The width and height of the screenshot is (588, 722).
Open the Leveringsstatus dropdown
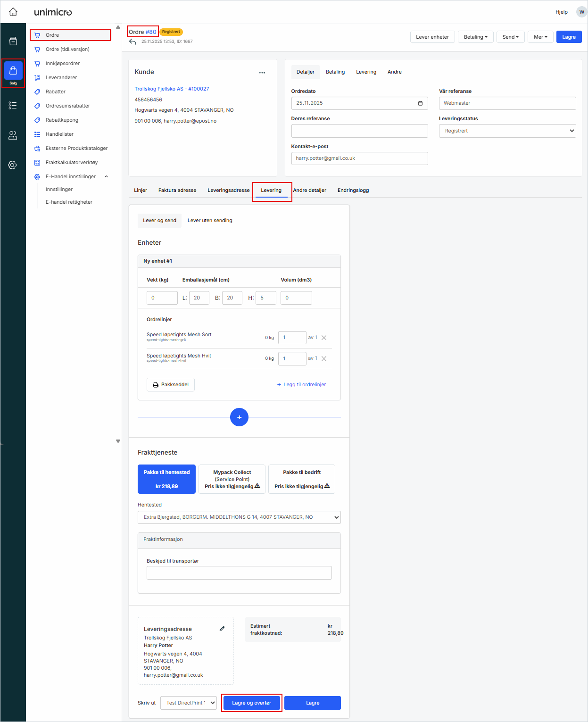tap(507, 131)
